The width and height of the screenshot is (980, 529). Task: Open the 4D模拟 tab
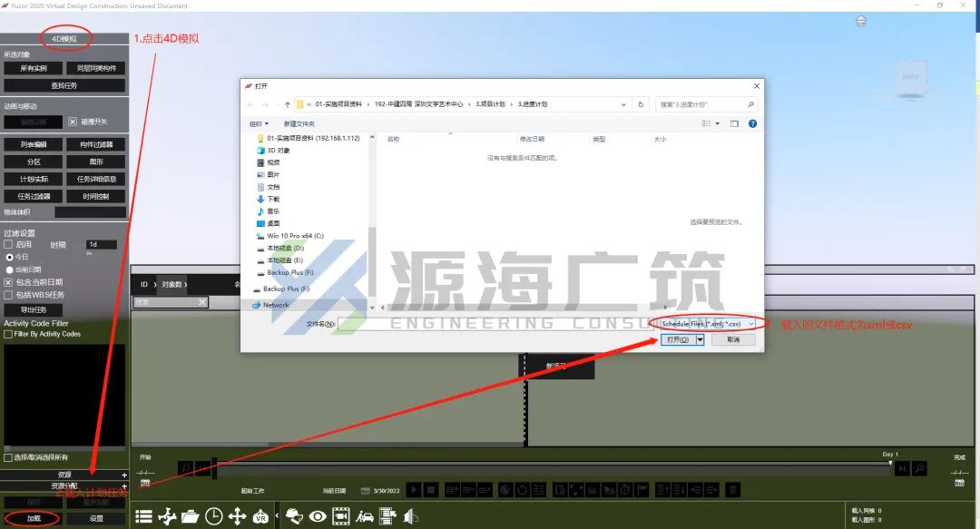tap(64, 39)
